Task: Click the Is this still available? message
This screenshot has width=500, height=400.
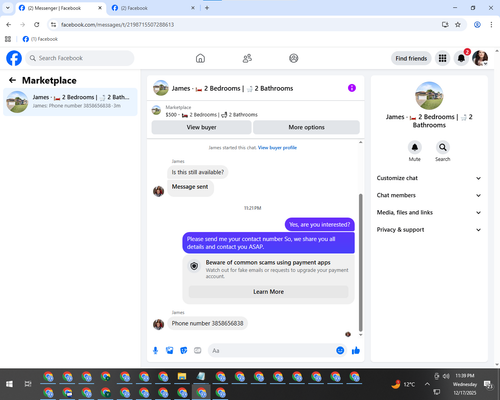Action: [x=198, y=172]
